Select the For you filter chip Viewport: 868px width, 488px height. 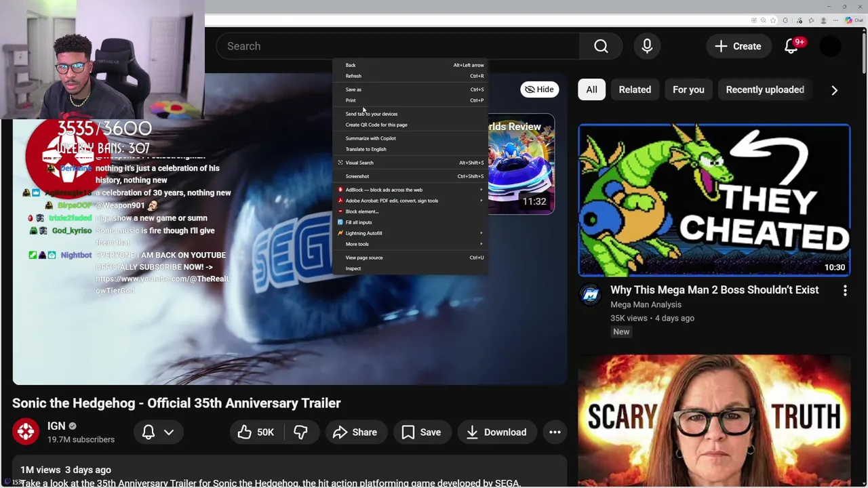click(688, 89)
